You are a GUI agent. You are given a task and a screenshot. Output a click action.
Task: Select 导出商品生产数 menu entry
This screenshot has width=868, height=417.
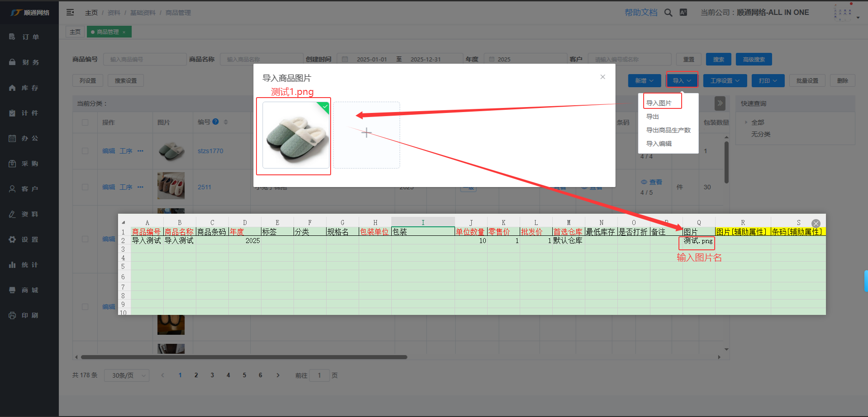668,130
